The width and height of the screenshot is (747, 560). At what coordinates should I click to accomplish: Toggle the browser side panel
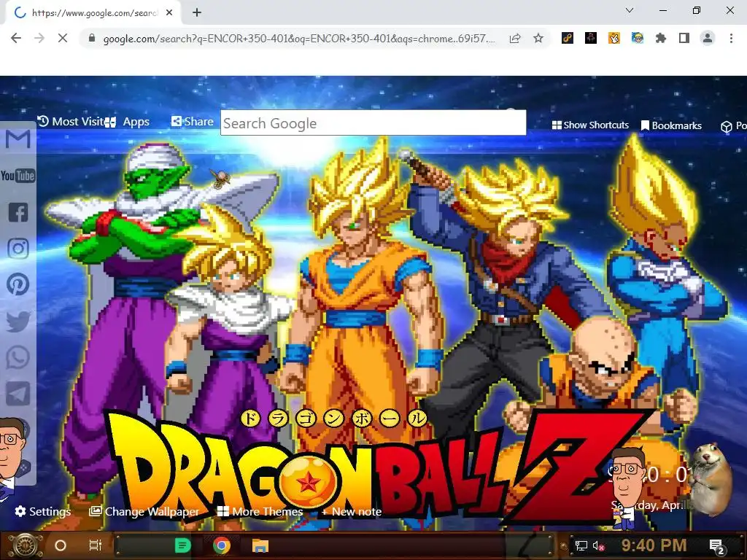click(x=684, y=38)
